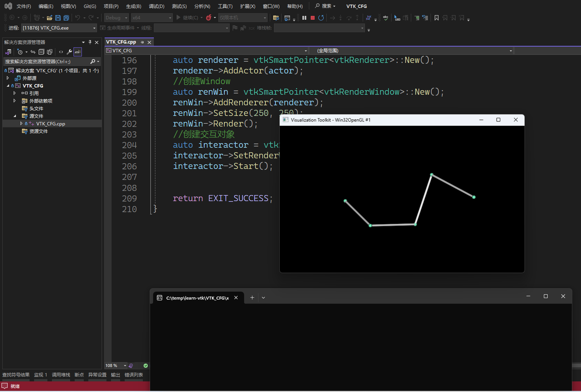Image resolution: width=581 pixels, height=392 pixels.
Task: Close the VTK_CFG.cpp editor tab
Action: tap(149, 42)
